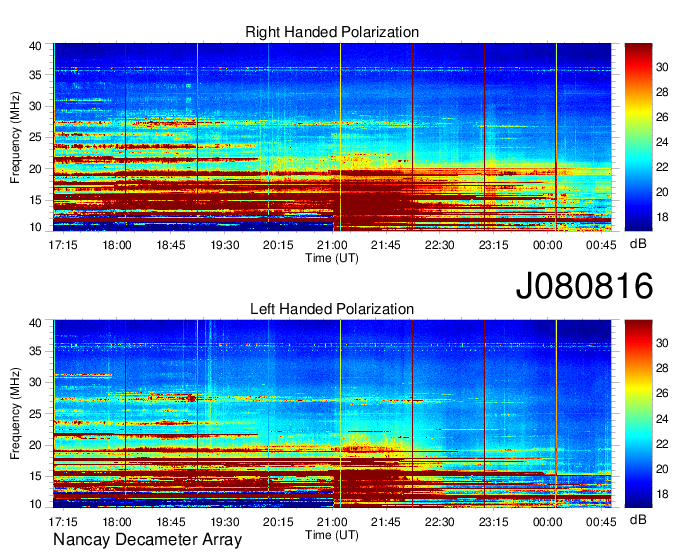Click the 15 MHz tick of Right Handed plot

(35, 200)
